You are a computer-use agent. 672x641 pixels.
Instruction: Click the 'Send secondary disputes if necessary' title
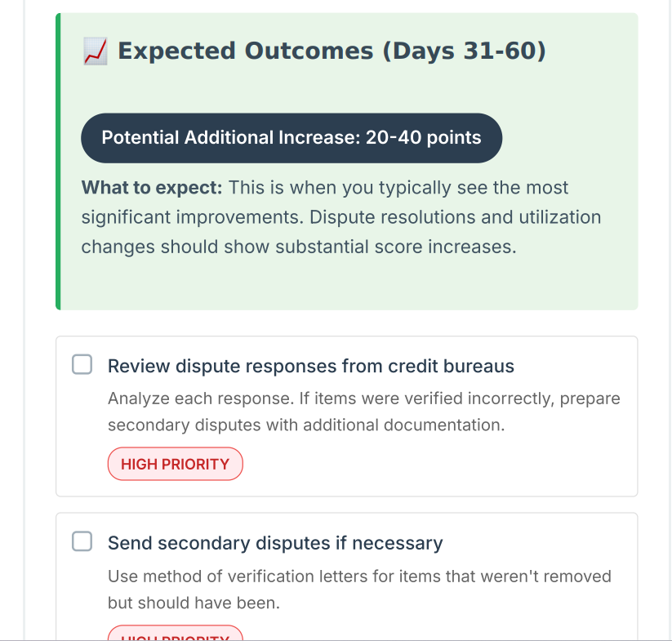coord(275,543)
